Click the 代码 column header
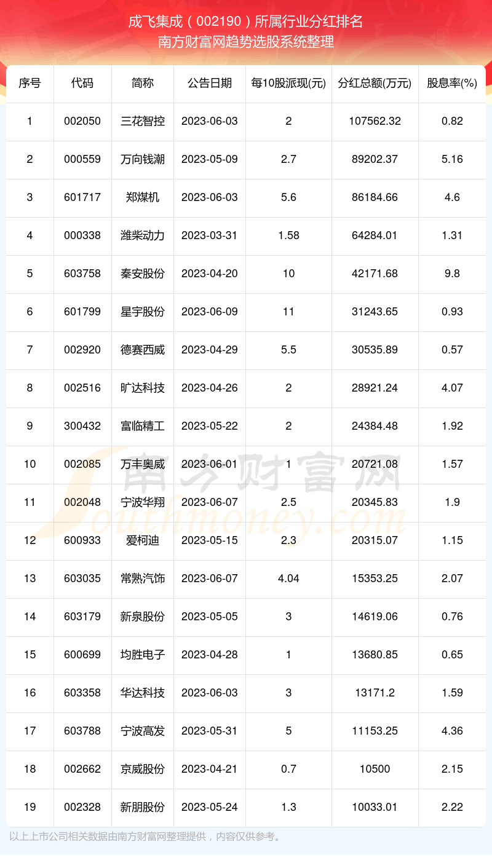492x868 pixels. click(82, 83)
